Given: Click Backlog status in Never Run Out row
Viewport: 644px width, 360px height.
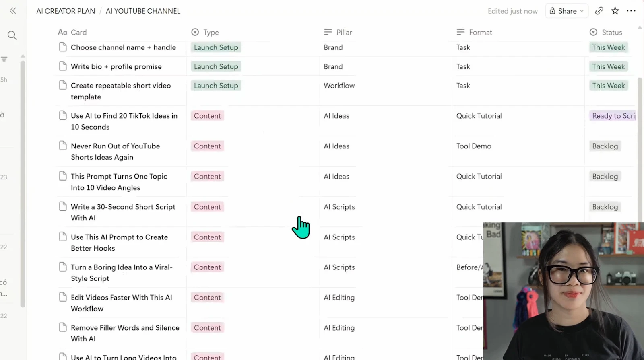Looking at the screenshot, I should click(605, 146).
